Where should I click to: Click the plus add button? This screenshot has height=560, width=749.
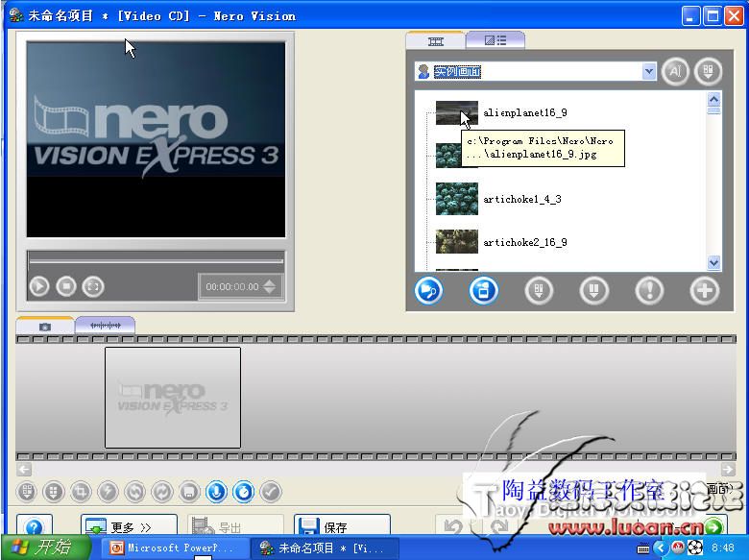[705, 290]
